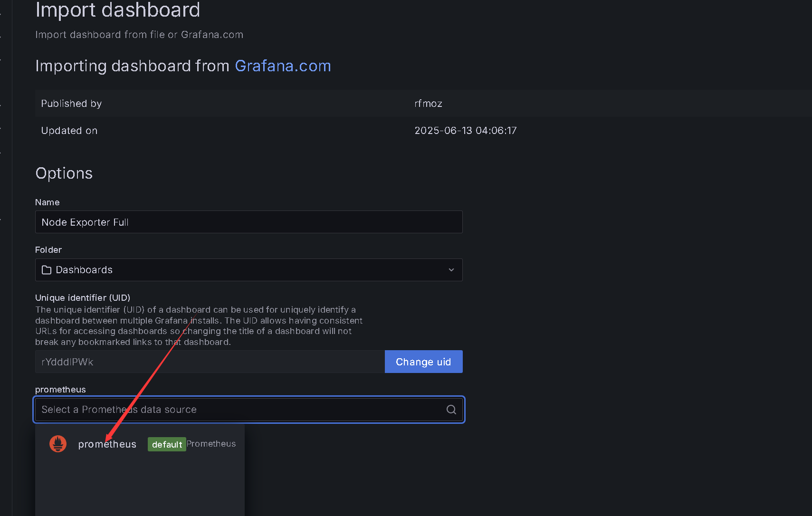
Task: Click the Import dashboard heading
Action: pyautogui.click(x=117, y=10)
